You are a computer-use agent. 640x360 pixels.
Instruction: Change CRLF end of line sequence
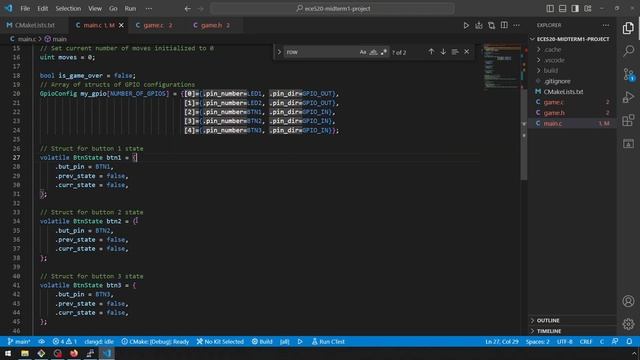click(586, 342)
